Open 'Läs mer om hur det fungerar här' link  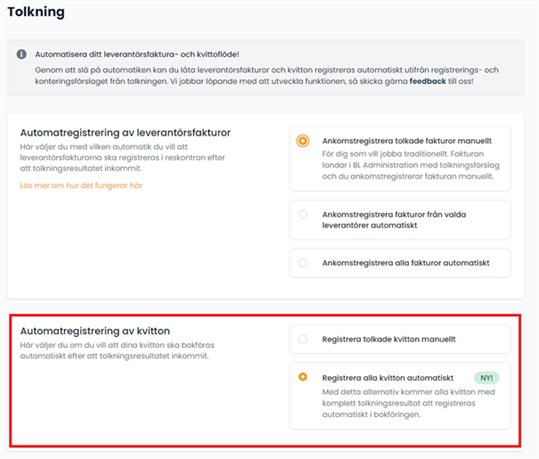click(x=81, y=186)
